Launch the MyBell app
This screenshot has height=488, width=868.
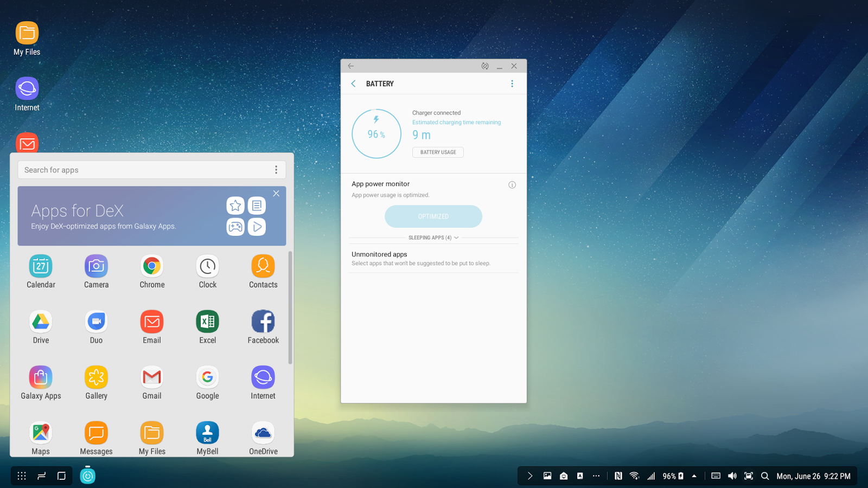(x=207, y=433)
